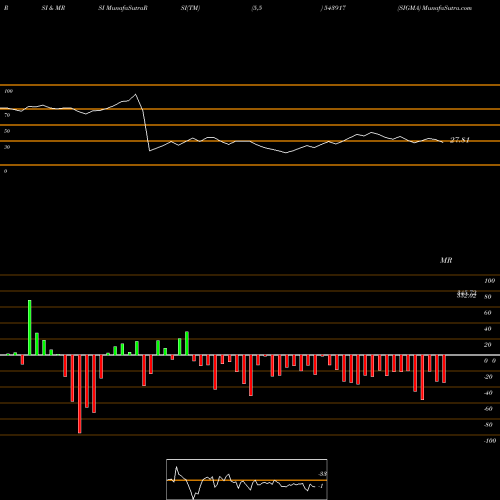
Task: Click the RSI axis label 70
Action: point(7,115)
